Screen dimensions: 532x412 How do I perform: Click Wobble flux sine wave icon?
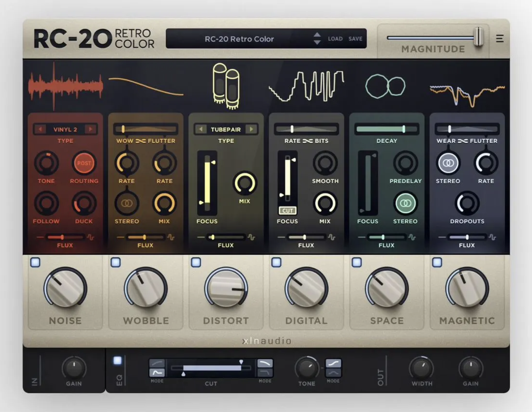click(x=171, y=237)
